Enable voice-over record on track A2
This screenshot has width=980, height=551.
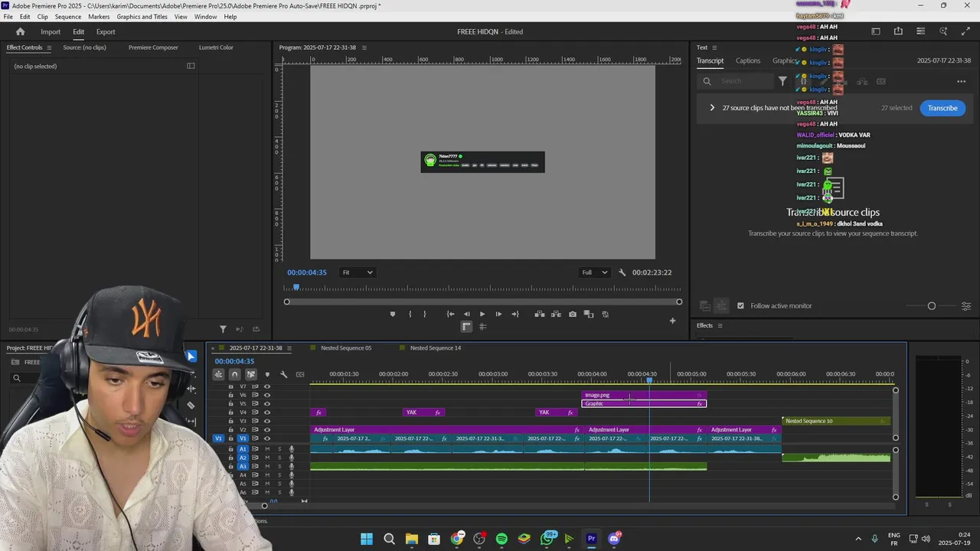coord(291,458)
